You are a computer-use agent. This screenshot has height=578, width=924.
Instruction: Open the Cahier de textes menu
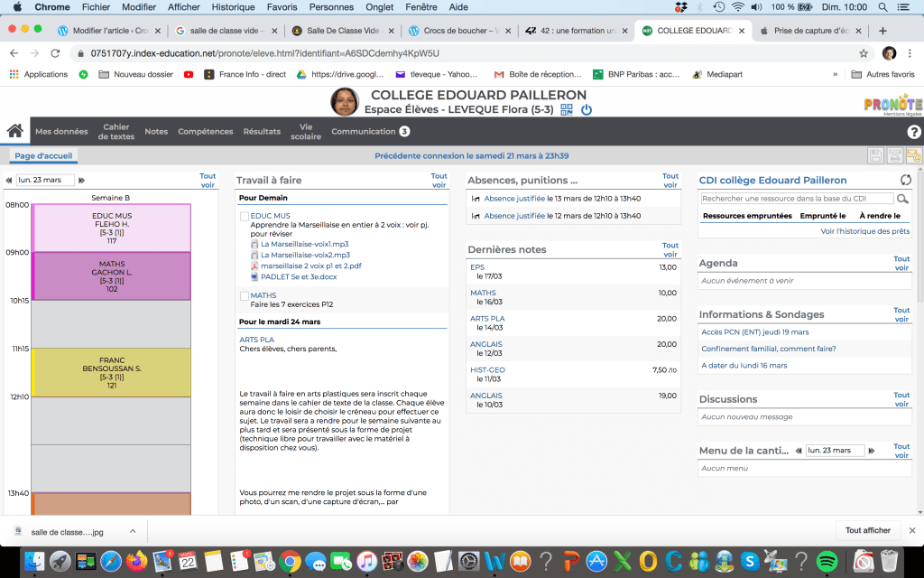click(116, 132)
